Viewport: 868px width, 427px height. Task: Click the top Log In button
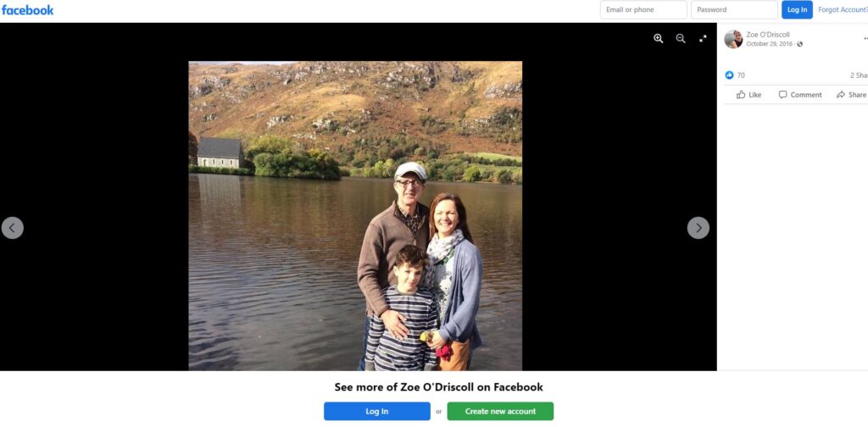coord(797,10)
